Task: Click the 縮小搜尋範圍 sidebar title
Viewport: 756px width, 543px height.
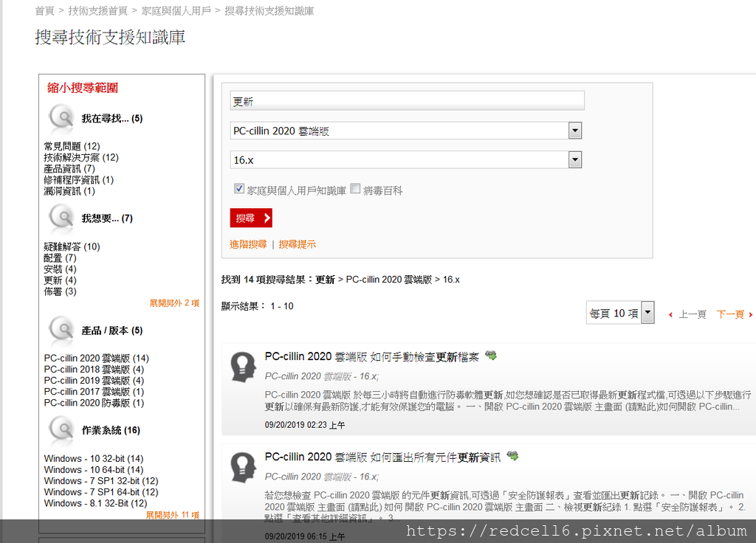Action: pyautogui.click(x=83, y=88)
